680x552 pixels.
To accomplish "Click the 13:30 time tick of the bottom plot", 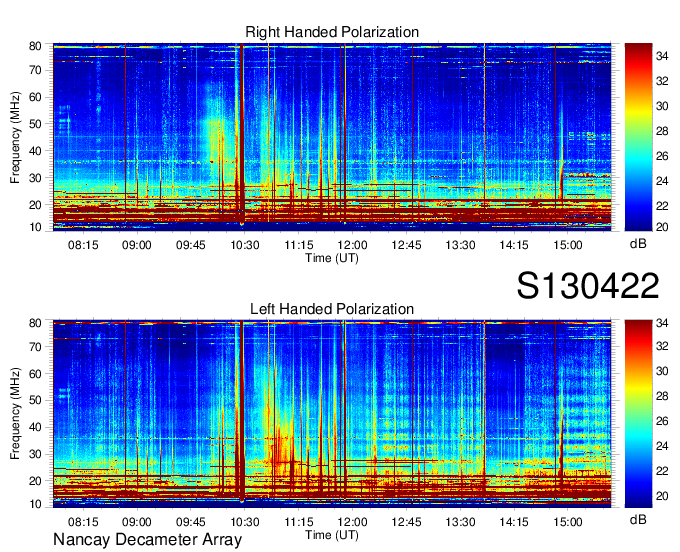I will [x=461, y=522].
